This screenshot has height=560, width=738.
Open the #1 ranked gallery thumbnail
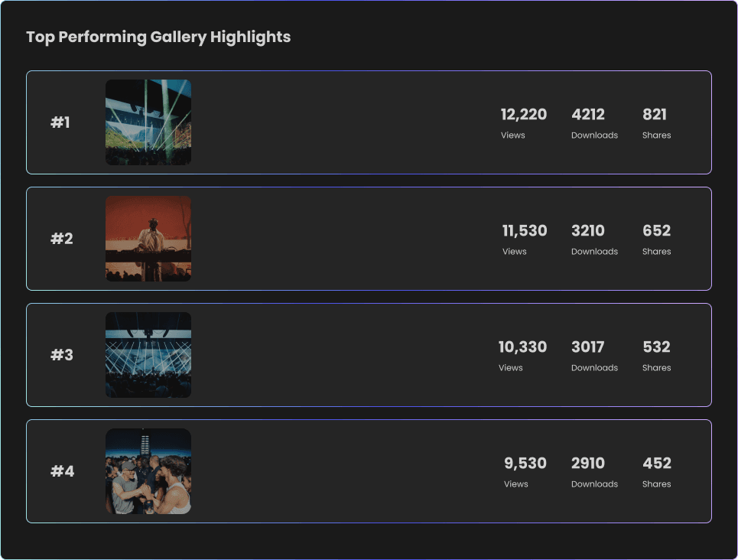148,122
